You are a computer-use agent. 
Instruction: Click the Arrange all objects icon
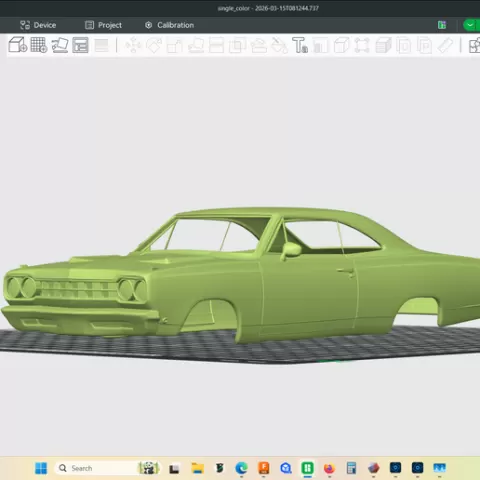pyautogui.click(x=80, y=45)
